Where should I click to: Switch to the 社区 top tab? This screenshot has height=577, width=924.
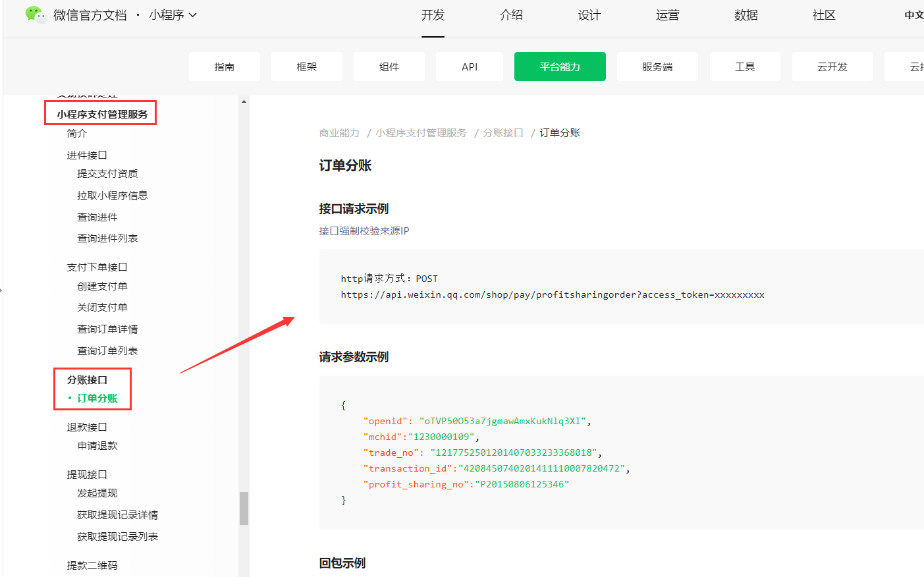coord(824,15)
